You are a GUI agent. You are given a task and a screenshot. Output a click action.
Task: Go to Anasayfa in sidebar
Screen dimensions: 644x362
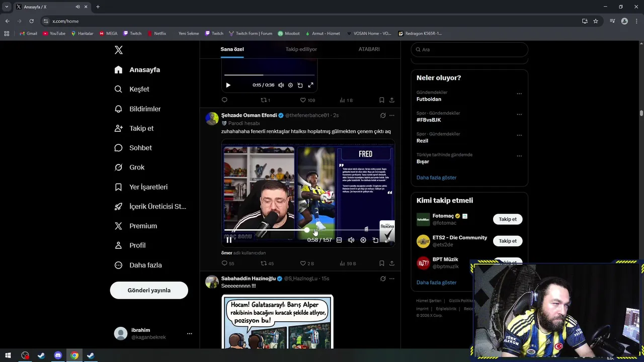click(137, 70)
